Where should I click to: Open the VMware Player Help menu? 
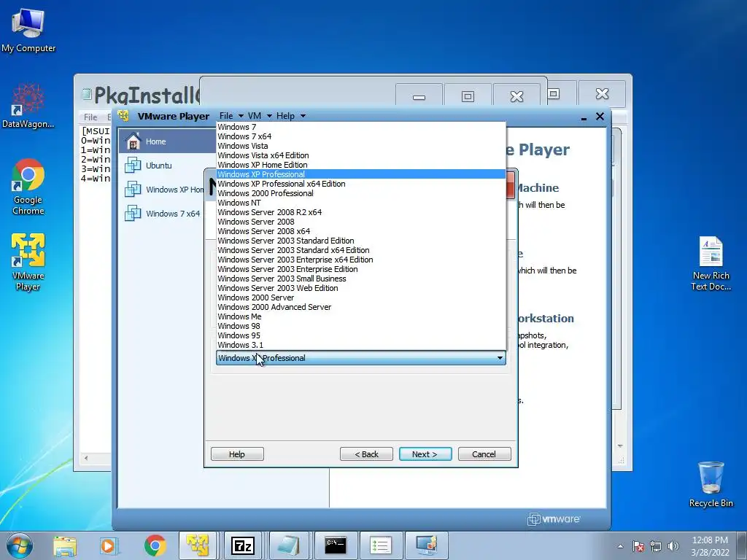point(290,116)
